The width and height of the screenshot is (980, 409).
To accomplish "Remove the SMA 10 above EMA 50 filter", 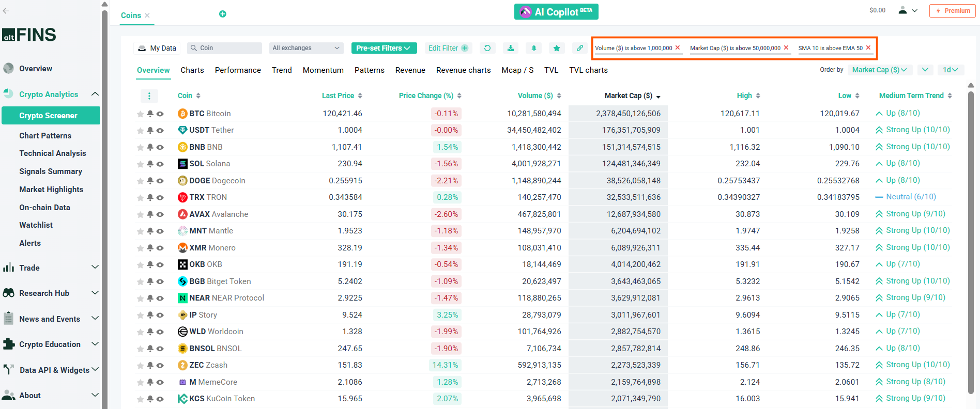I will (868, 48).
